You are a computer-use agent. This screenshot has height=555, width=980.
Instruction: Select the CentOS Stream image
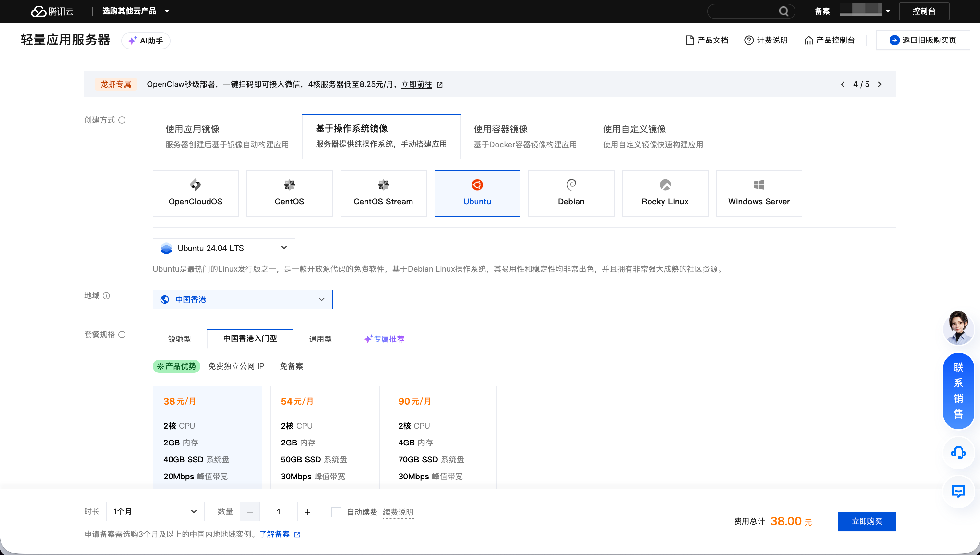383,193
